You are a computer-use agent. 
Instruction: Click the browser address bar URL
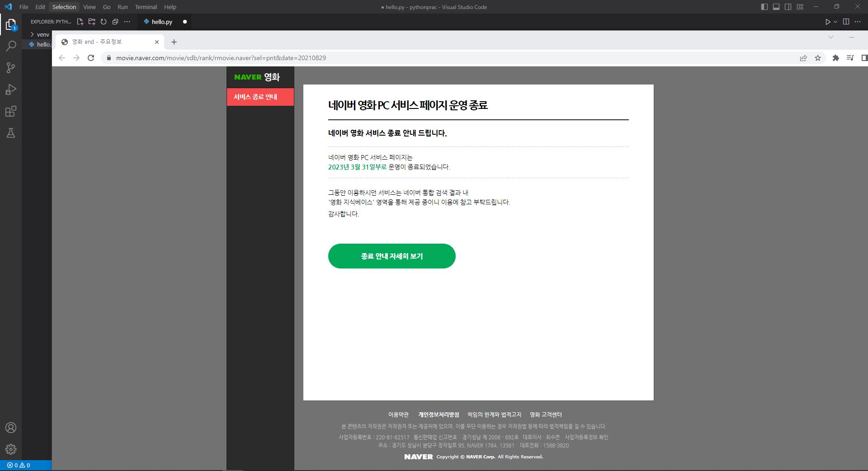[x=221, y=58]
